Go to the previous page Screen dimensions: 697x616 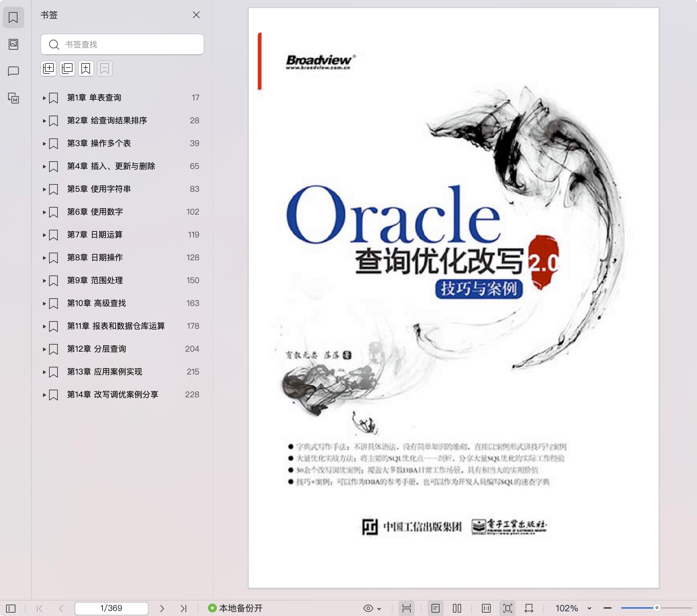point(61,608)
